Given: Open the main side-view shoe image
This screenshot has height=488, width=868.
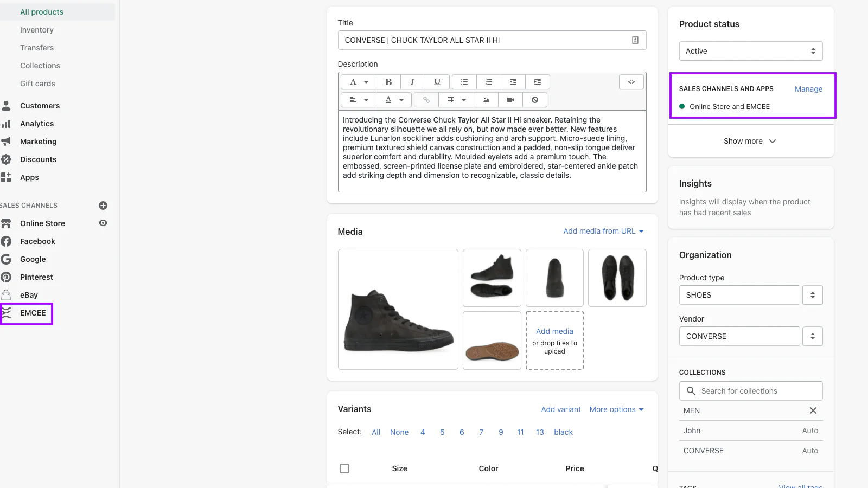Looking at the screenshot, I should (398, 309).
